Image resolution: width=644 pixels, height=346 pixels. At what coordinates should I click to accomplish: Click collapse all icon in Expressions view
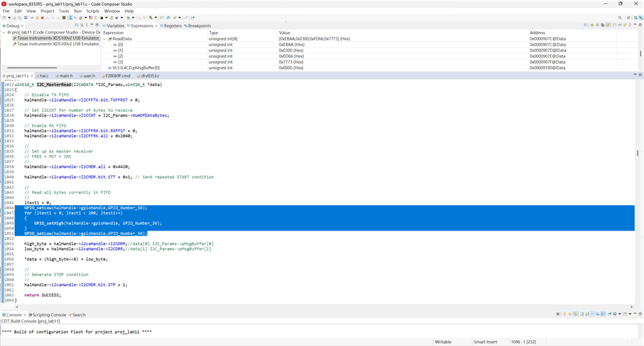point(585,25)
